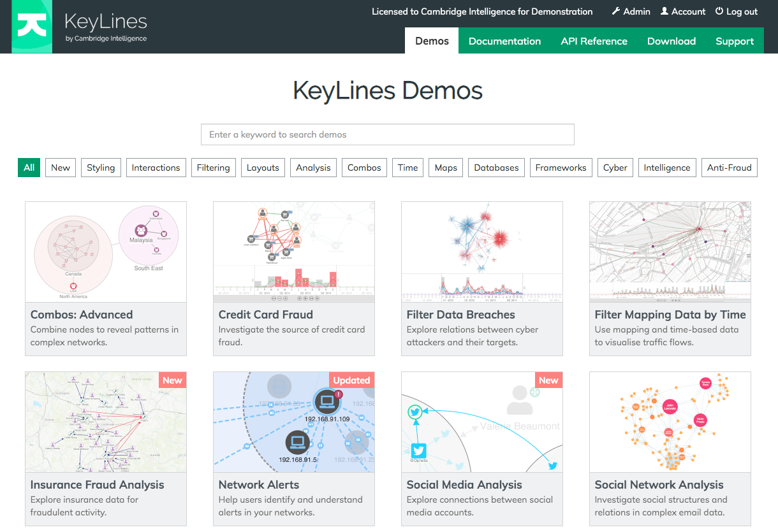Filter demos by Frameworks tag
This screenshot has height=532, width=778.
[561, 168]
